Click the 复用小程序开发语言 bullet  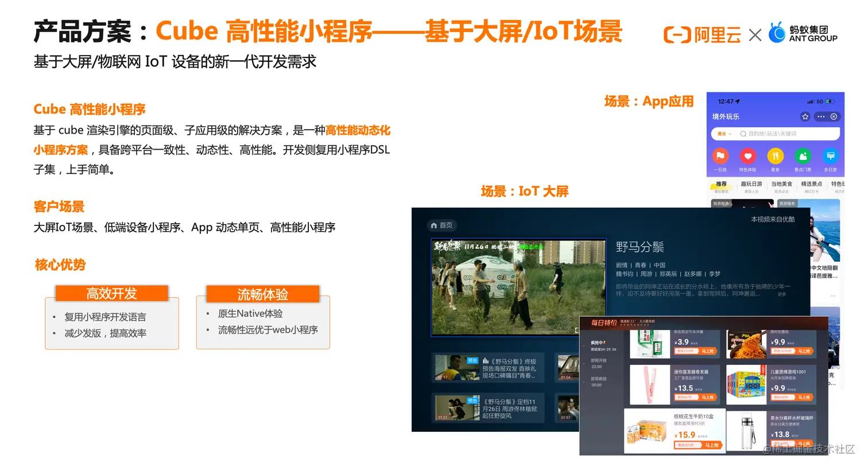(105, 317)
